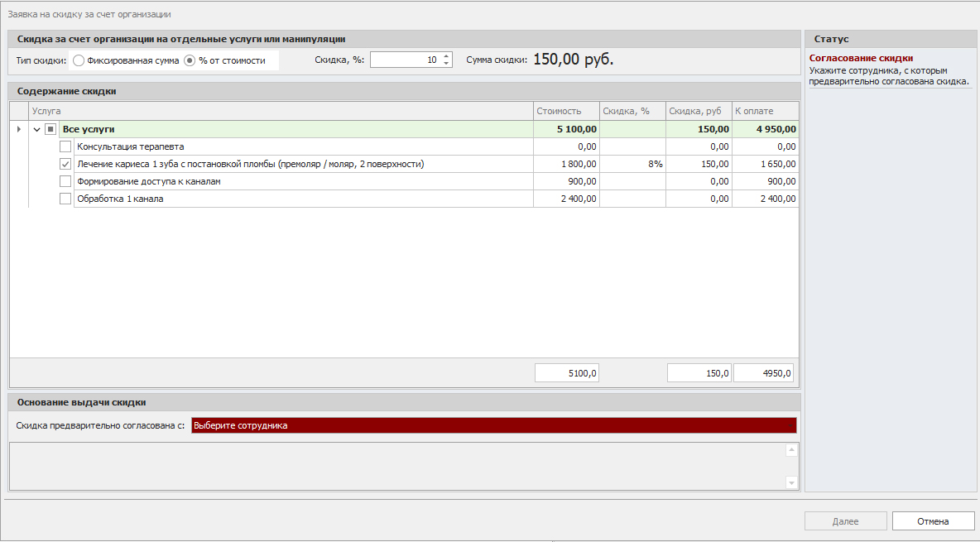Tick the 'Обработка 1 канала' checkbox
The image size is (980, 542).
click(x=65, y=199)
